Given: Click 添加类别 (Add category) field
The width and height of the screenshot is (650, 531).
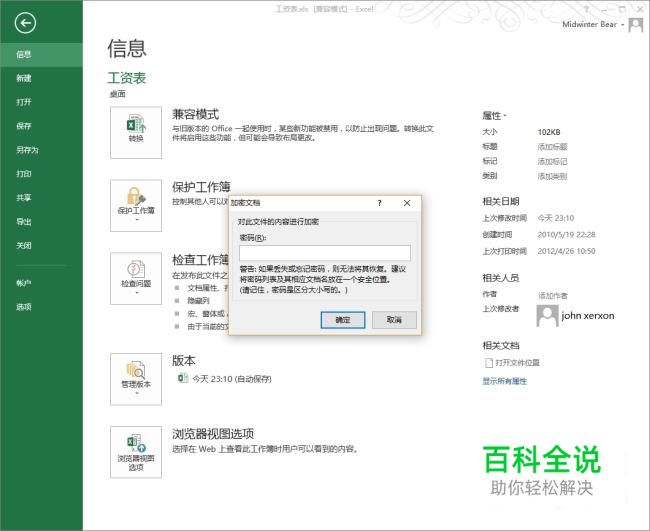Looking at the screenshot, I should (552, 176).
